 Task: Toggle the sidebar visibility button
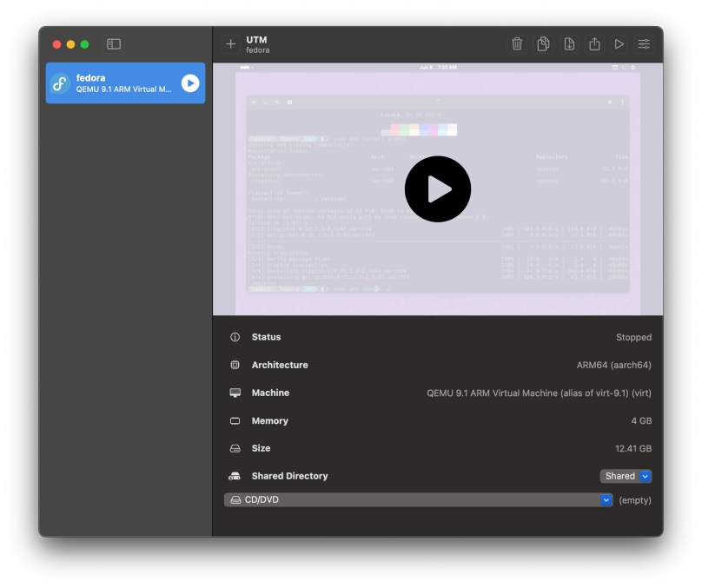(114, 43)
